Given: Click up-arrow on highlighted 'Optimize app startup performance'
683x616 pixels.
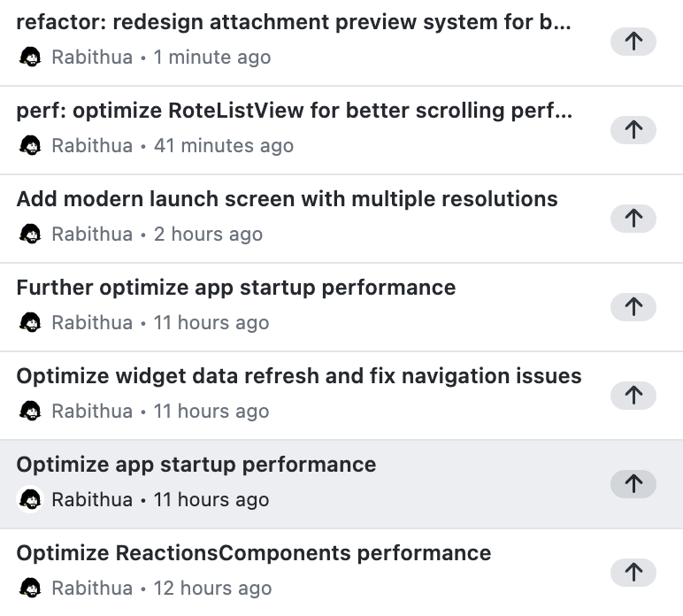Looking at the screenshot, I should click(x=633, y=484).
